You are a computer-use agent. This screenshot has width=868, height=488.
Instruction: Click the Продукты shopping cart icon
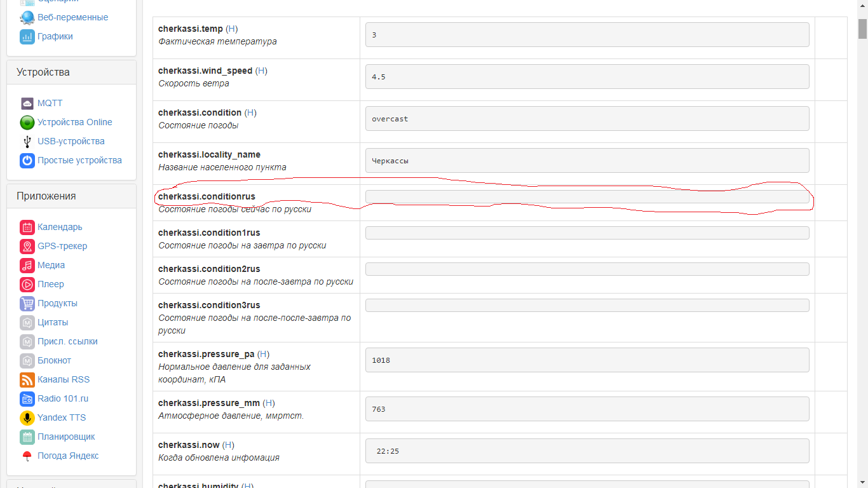(27, 303)
